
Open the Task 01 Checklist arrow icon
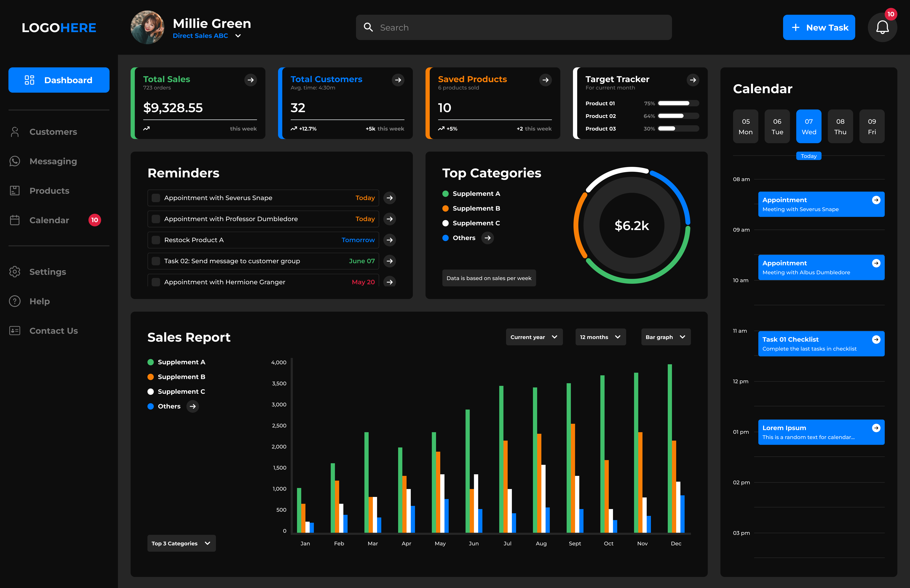(x=876, y=339)
